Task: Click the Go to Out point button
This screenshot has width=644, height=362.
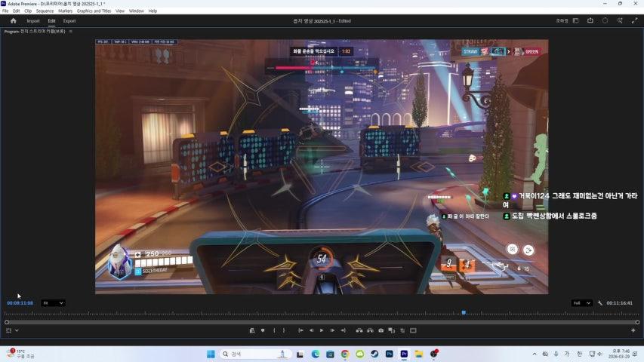Action: [x=343, y=330]
